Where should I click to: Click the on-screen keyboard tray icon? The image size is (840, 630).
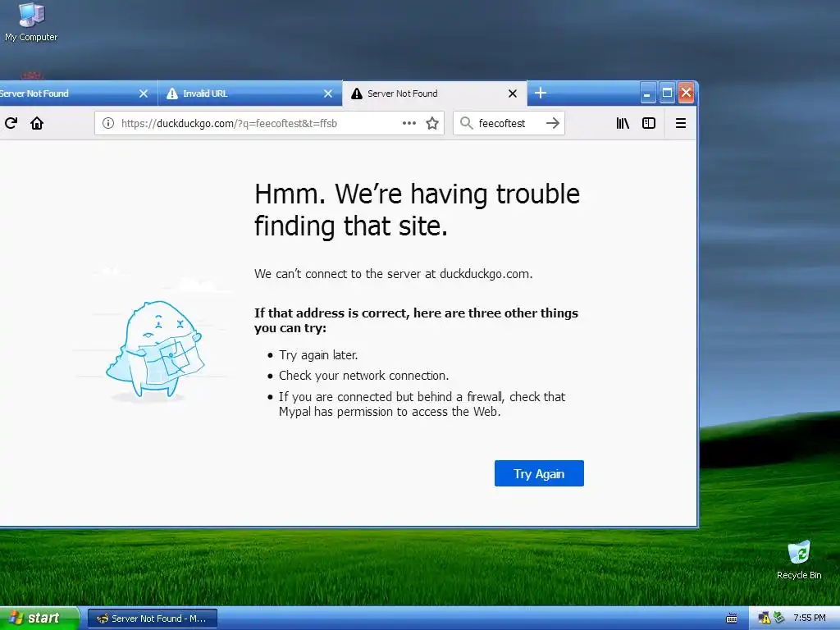pyautogui.click(x=731, y=619)
